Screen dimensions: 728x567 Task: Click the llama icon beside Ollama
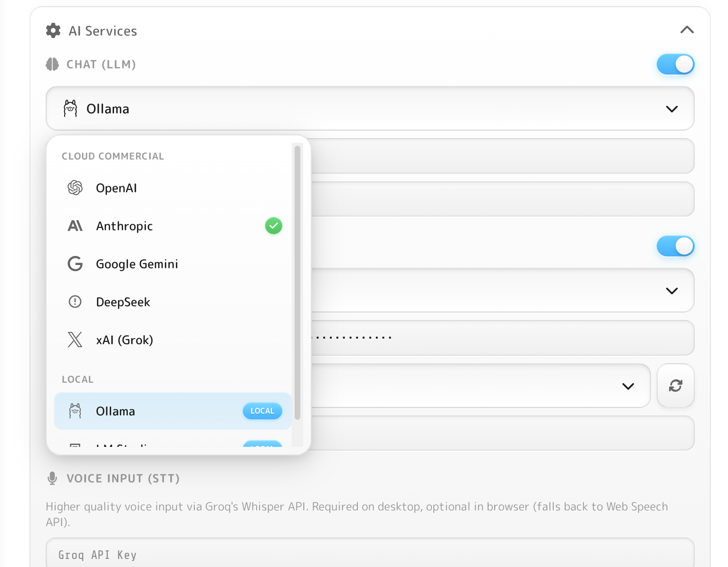coord(75,411)
